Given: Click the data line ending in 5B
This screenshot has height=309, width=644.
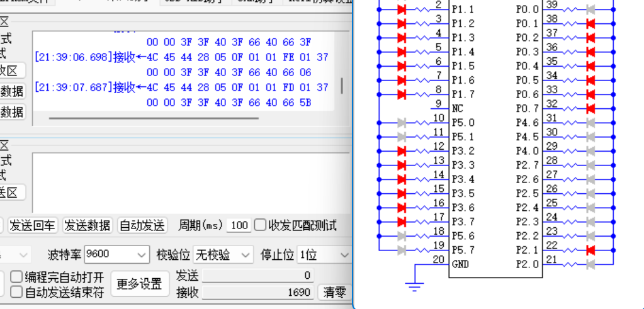Looking at the screenshot, I should click(x=229, y=102).
